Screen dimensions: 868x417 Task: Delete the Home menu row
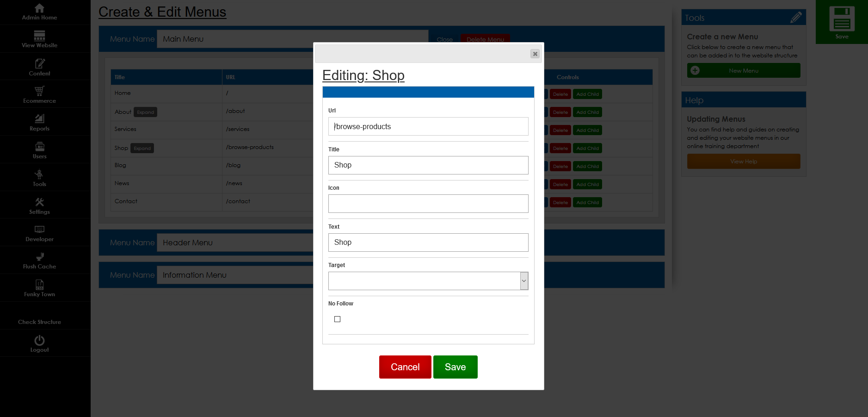560,94
